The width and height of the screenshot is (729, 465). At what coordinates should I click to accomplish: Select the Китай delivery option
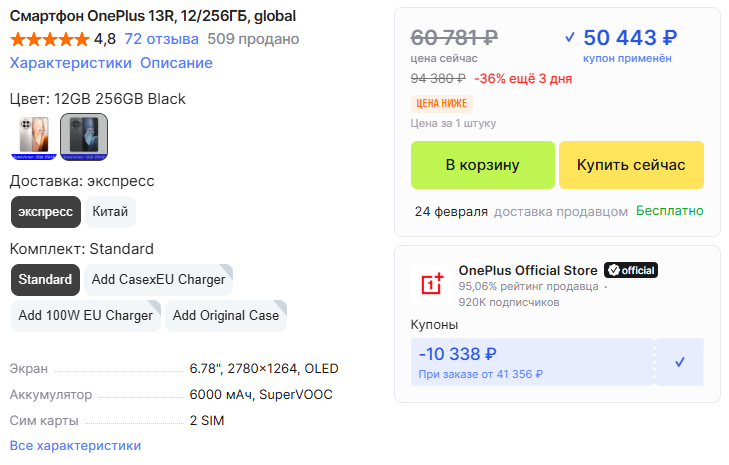click(110, 212)
